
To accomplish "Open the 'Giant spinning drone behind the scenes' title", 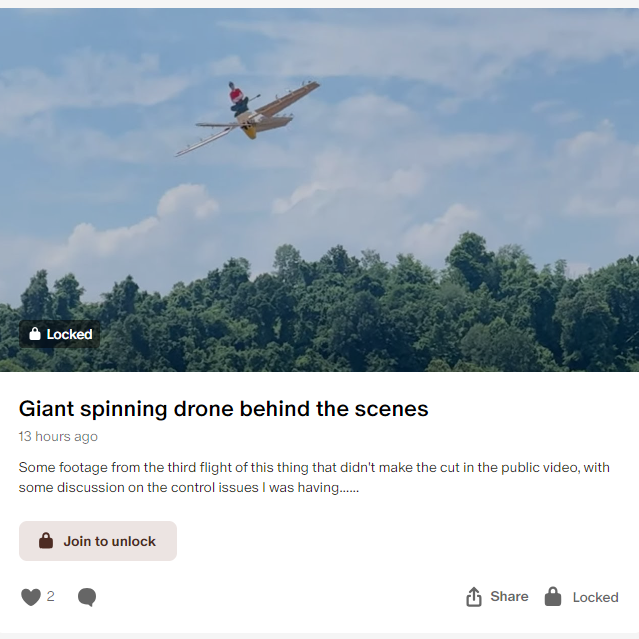I will (223, 408).
